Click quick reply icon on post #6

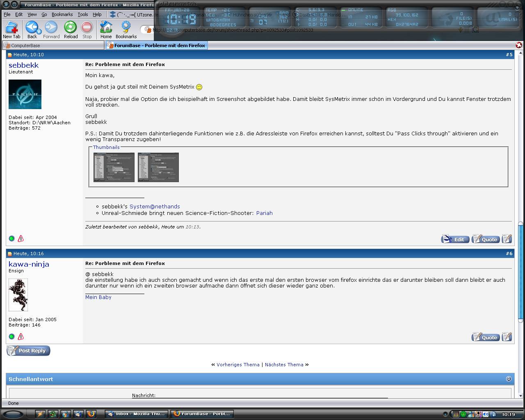(507, 337)
